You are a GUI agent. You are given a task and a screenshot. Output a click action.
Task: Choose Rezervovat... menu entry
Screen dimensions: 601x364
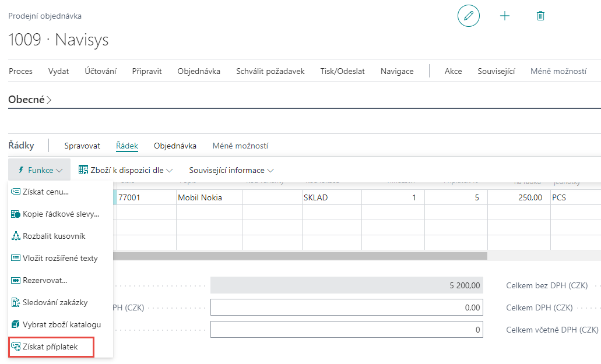(x=61, y=281)
